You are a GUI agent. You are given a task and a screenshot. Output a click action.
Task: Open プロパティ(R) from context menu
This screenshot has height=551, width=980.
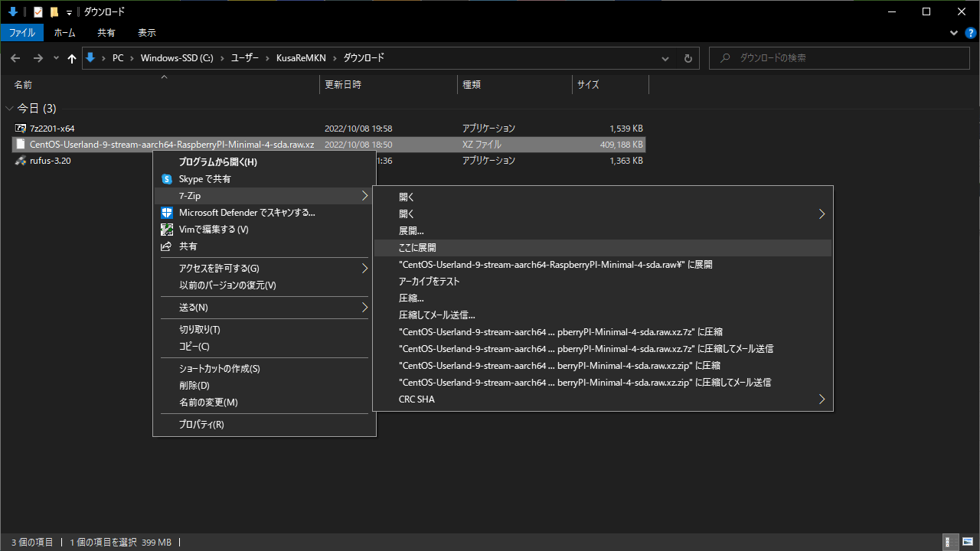tap(264, 425)
